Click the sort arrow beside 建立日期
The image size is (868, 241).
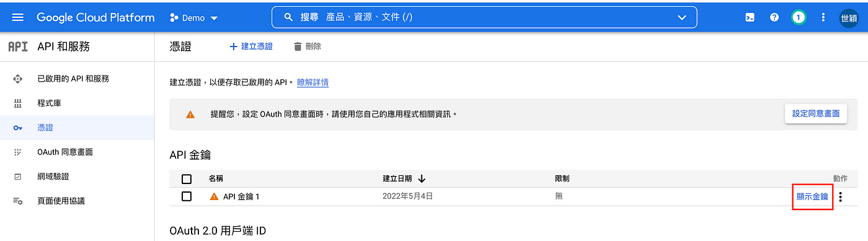click(x=422, y=178)
